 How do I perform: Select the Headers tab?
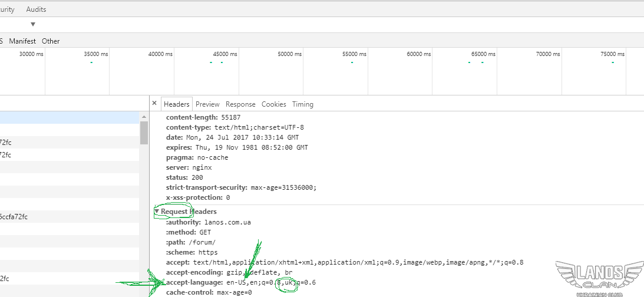click(177, 104)
